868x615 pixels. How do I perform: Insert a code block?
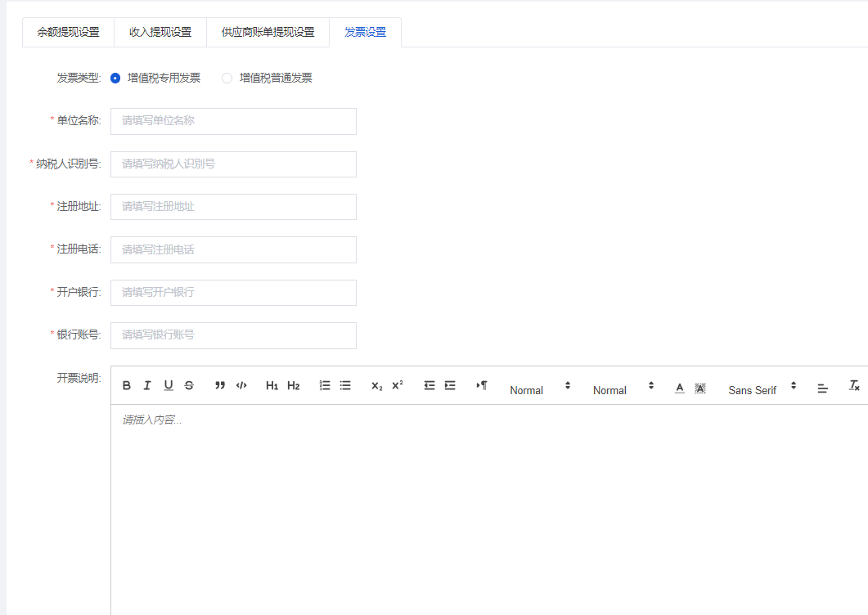pos(241,385)
